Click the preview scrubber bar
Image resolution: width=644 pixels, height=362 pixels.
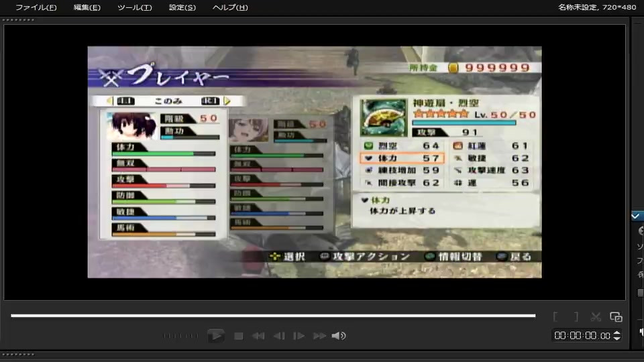point(273,316)
